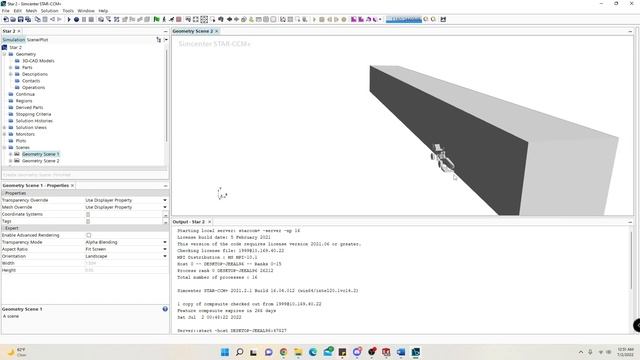Viewport: 640px width, 360px height.
Task: Expand the Monitors node
Action: pyautogui.click(x=4, y=134)
